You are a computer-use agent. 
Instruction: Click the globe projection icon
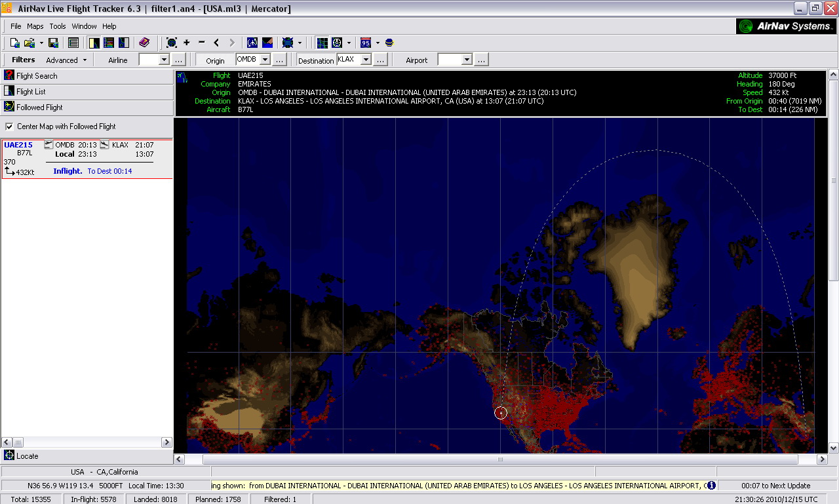[x=337, y=43]
